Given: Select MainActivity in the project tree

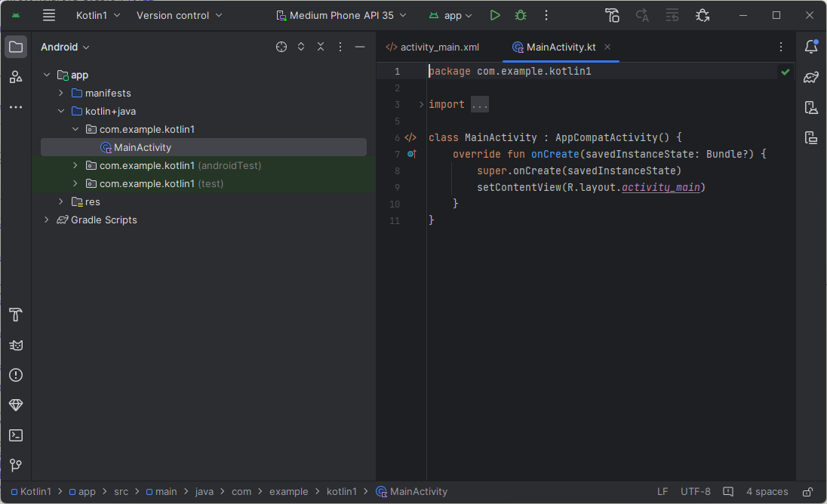Looking at the screenshot, I should click(143, 148).
